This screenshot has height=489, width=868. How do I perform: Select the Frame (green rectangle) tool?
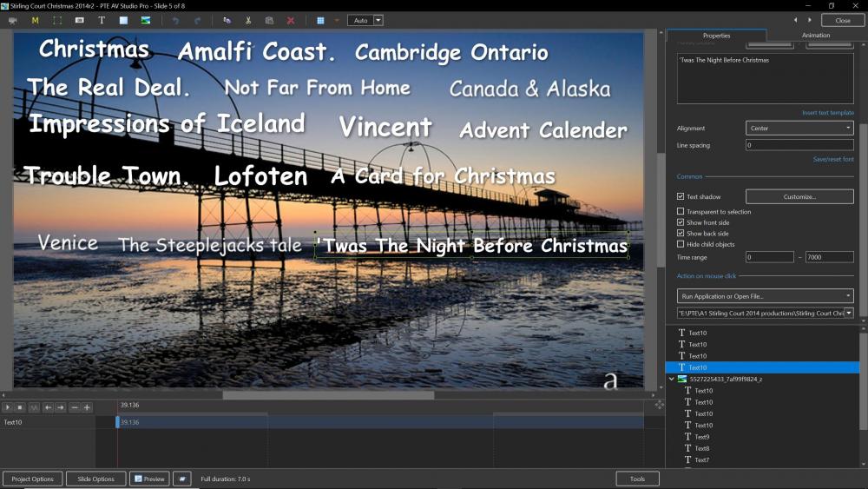[57, 20]
